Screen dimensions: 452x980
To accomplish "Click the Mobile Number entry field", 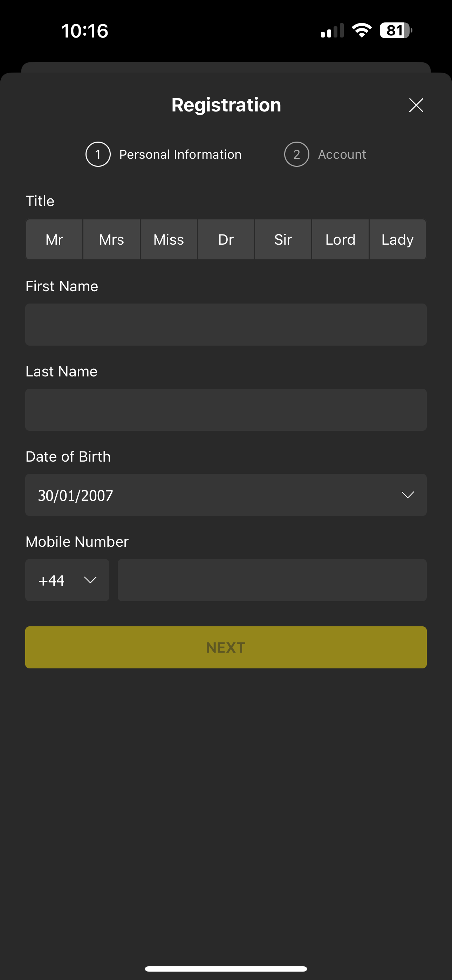I will pyautogui.click(x=272, y=580).
